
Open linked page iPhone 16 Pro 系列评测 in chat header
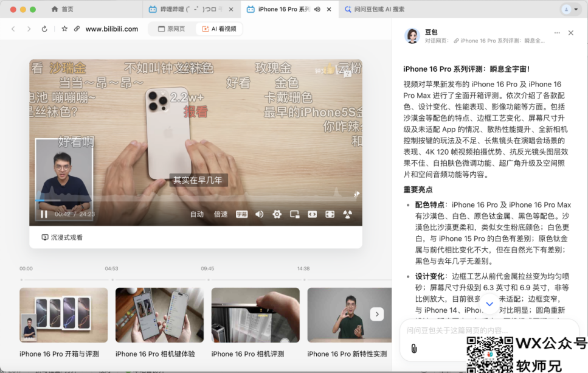point(499,41)
